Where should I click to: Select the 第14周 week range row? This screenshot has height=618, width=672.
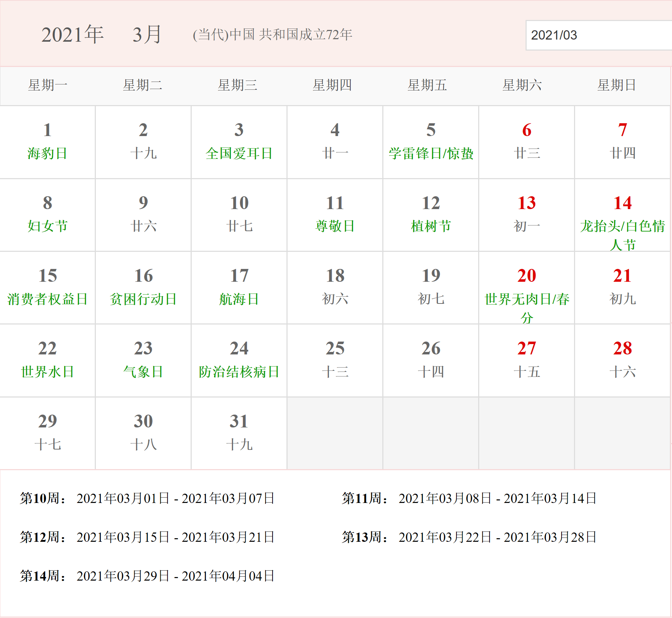[147, 576]
